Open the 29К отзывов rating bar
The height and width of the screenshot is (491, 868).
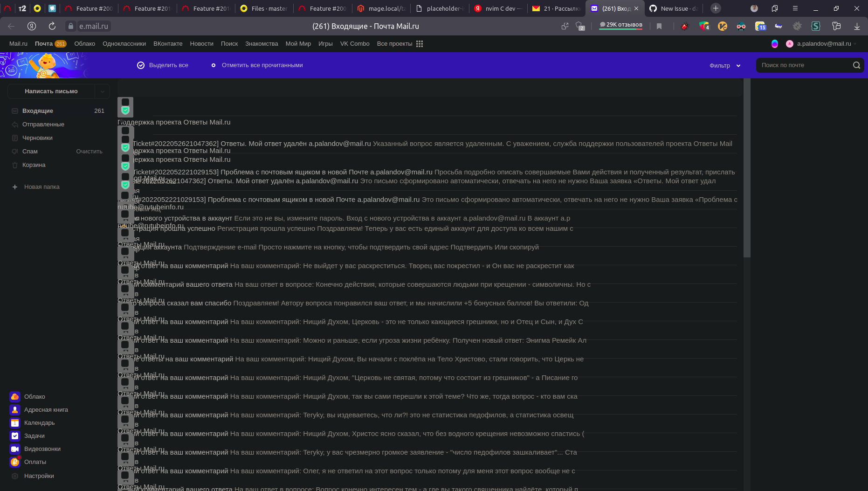point(620,26)
